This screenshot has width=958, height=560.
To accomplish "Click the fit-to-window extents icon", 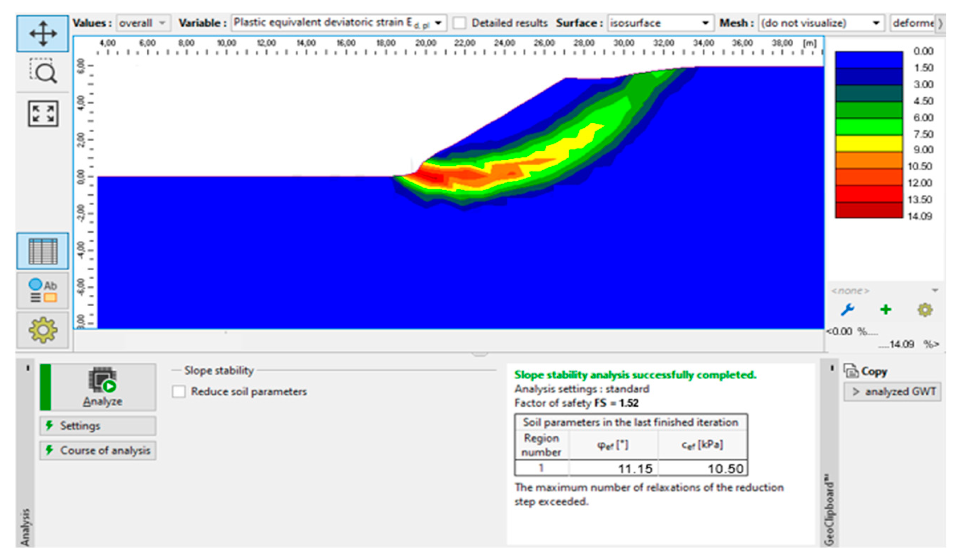I will (42, 113).
